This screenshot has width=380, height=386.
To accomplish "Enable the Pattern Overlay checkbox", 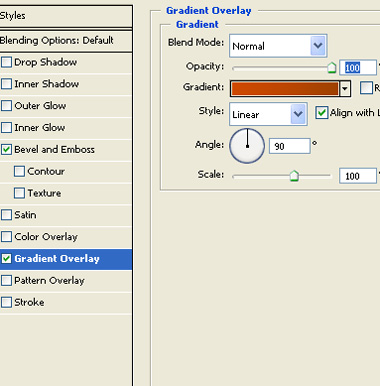I will [x=6, y=280].
